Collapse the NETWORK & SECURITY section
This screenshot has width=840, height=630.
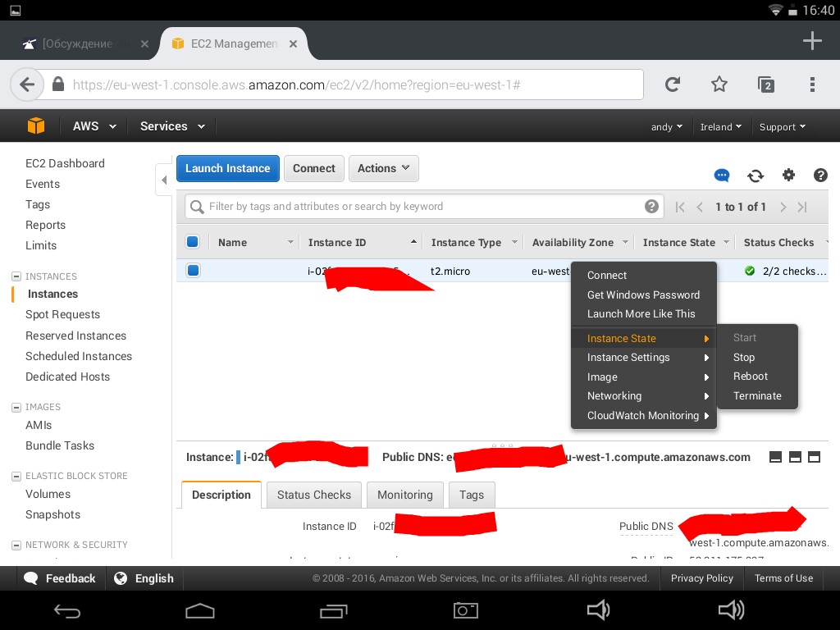click(x=16, y=545)
